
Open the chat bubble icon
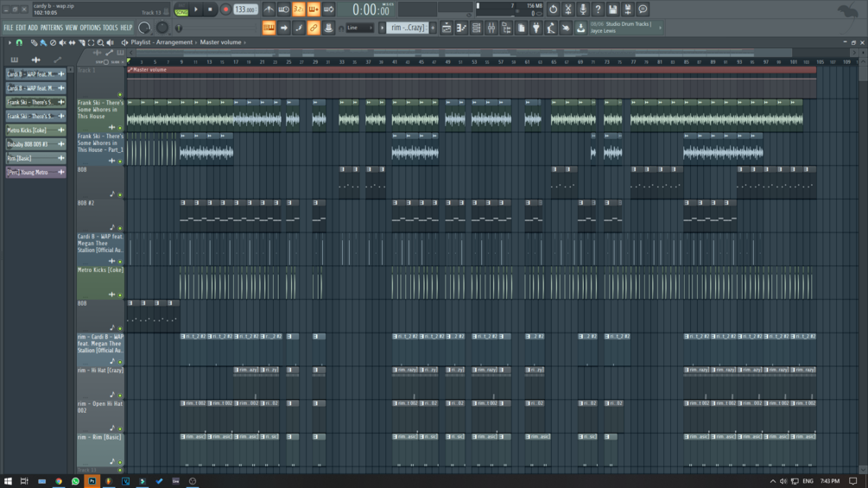coord(643,10)
